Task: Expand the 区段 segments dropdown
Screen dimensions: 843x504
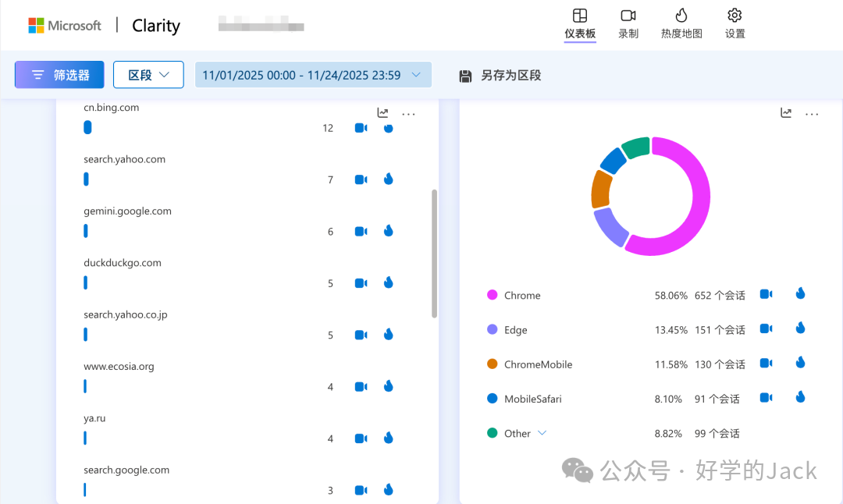Action: (148, 75)
